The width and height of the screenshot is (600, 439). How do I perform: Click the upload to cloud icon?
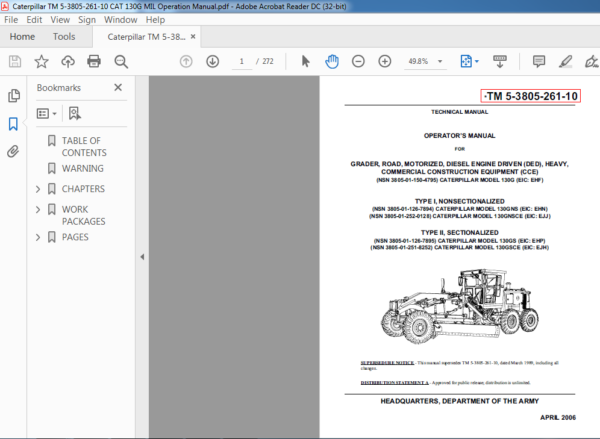point(68,61)
